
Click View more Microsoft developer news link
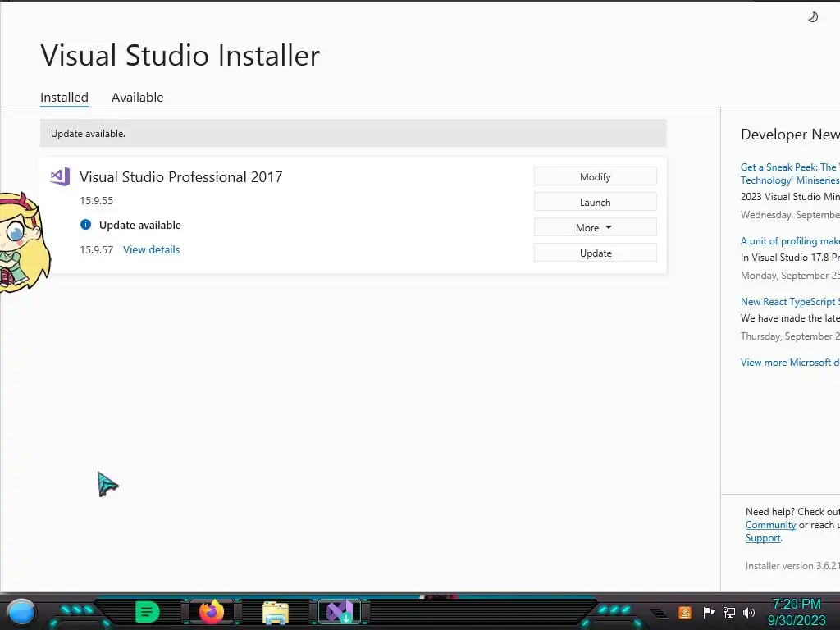790,362
